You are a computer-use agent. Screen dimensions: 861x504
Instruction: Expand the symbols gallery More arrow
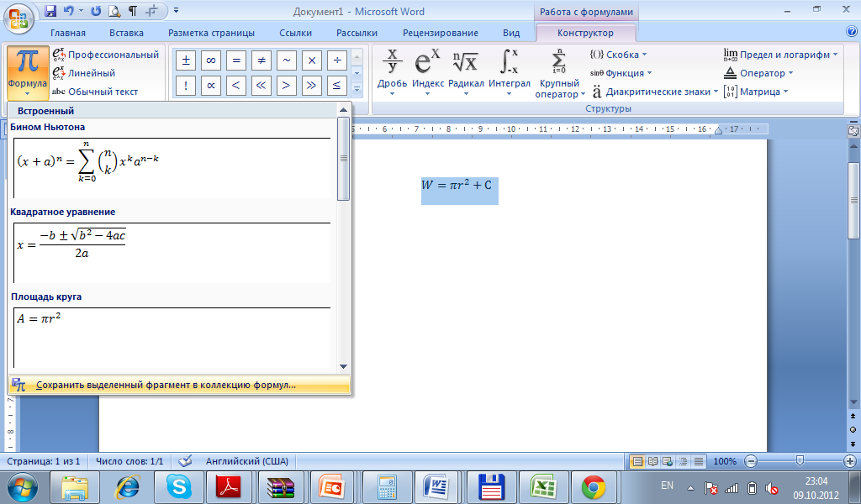(357, 89)
